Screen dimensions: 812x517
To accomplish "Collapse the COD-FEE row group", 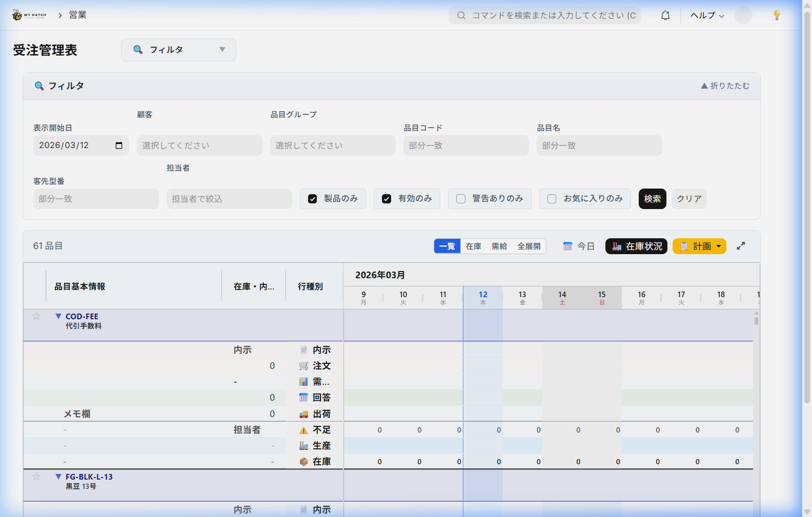I will [58, 316].
